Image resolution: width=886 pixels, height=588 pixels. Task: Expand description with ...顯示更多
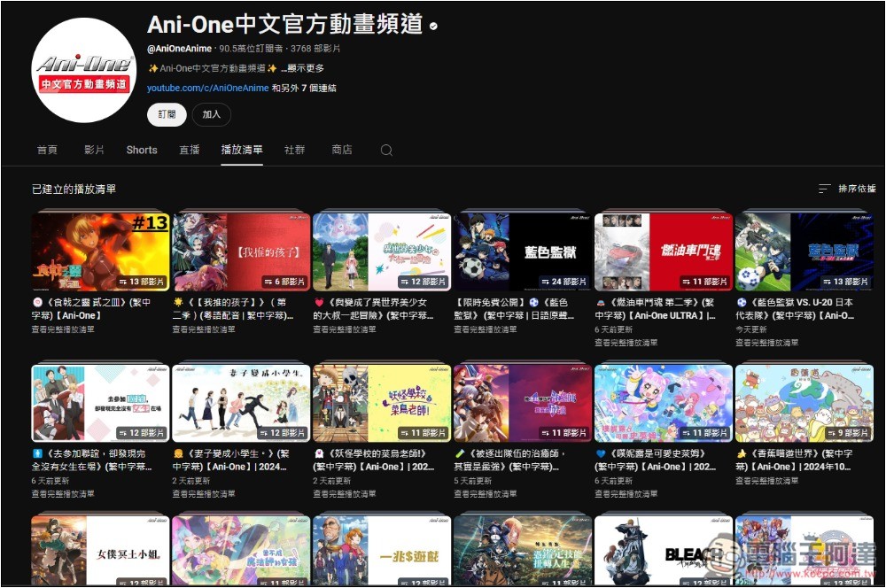click(x=303, y=68)
